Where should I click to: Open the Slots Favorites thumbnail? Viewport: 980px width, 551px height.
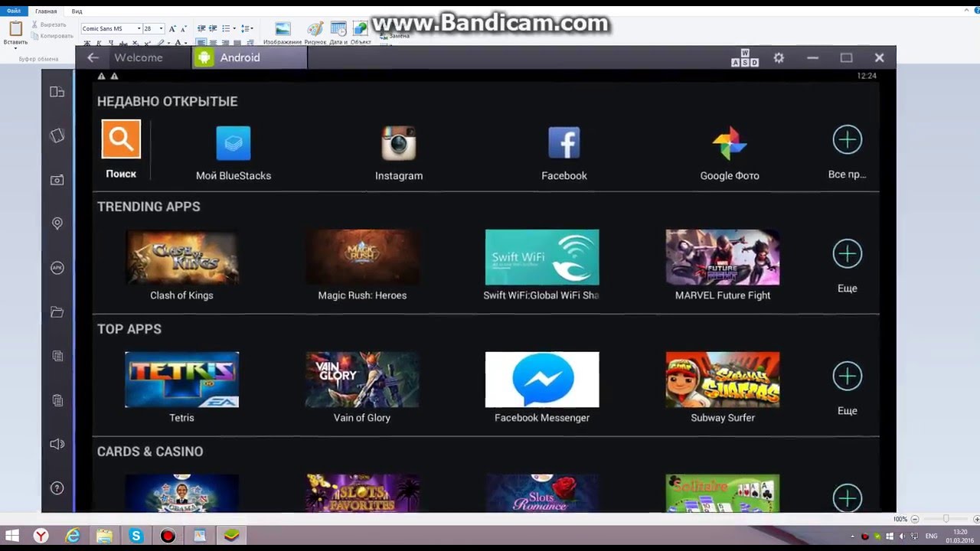(362, 493)
